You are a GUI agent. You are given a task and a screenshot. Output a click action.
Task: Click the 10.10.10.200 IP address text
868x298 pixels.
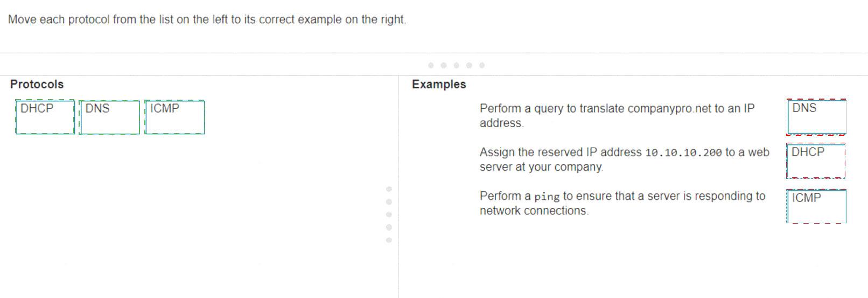pyautogui.click(x=683, y=153)
